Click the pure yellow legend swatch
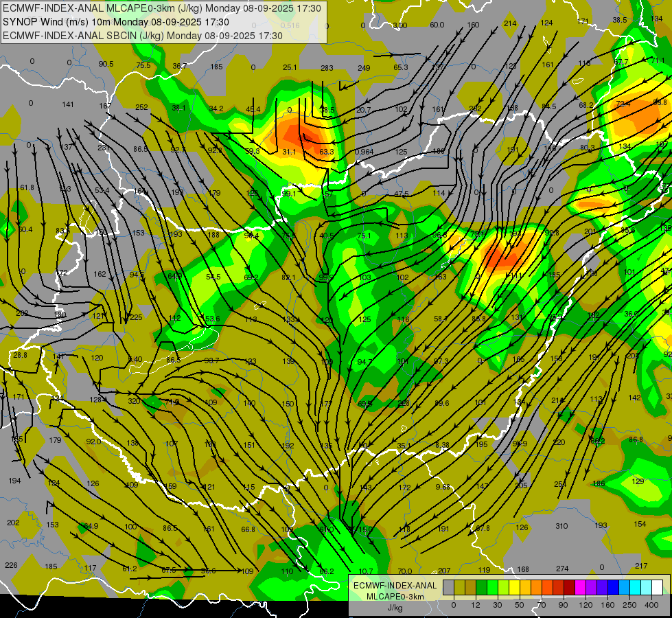This screenshot has width=672, height=618. pos(515,588)
